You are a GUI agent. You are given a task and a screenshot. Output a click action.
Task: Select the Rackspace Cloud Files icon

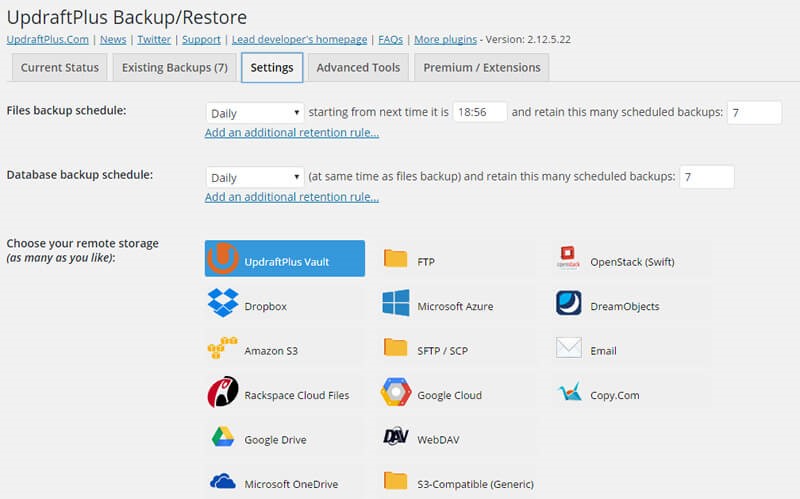[x=223, y=392]
